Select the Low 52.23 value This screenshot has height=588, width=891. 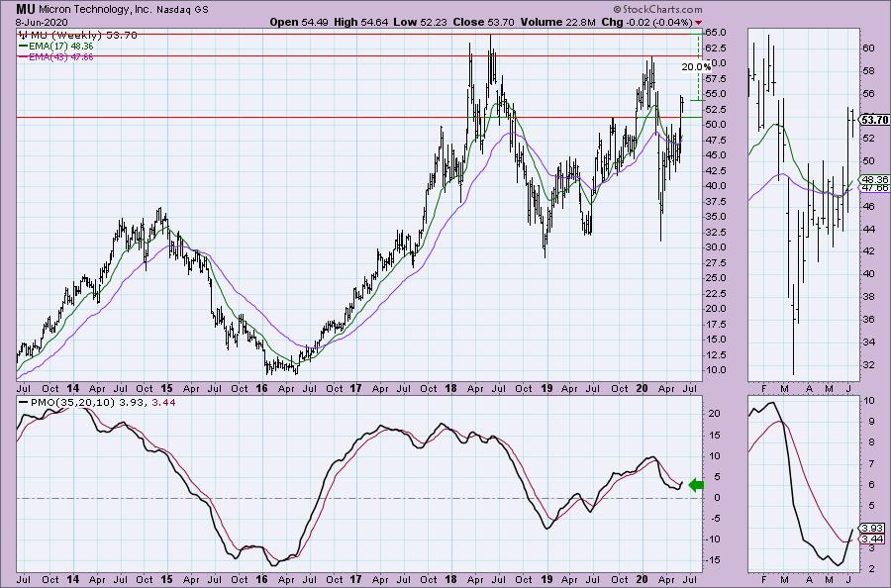[421, 23]
